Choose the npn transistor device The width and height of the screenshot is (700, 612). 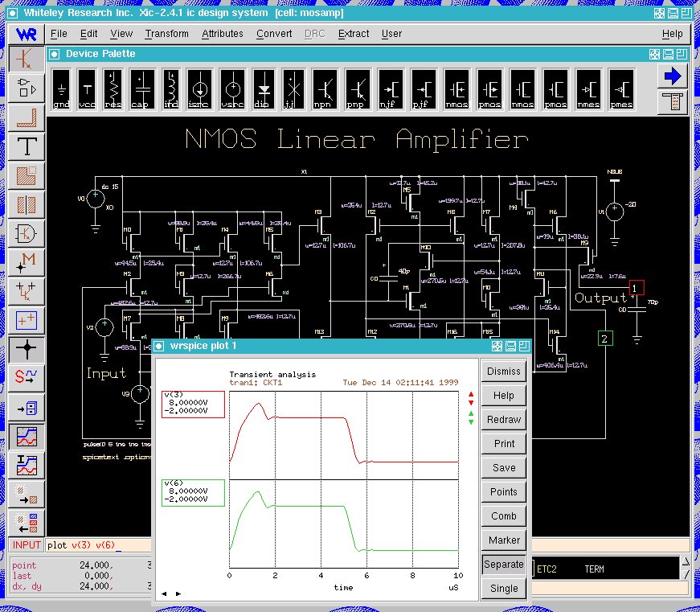325,89
